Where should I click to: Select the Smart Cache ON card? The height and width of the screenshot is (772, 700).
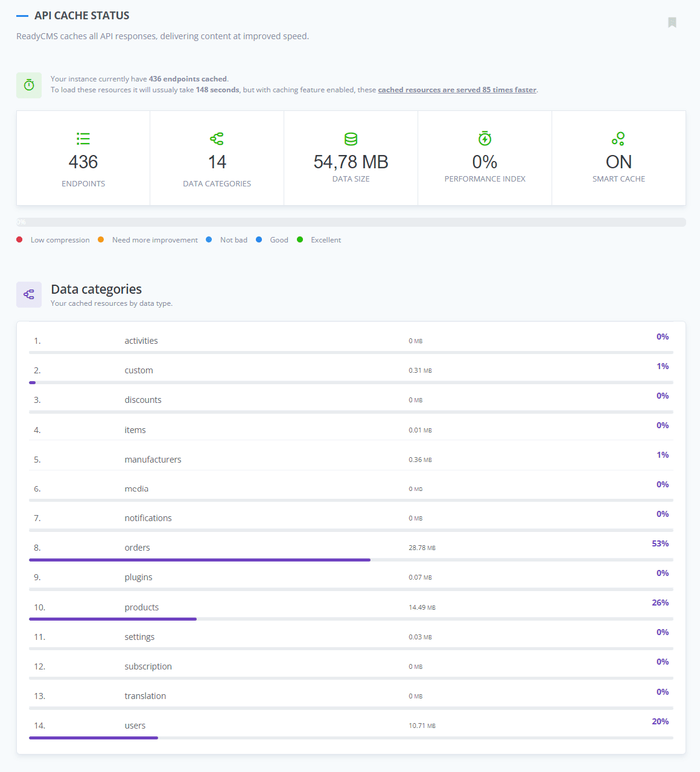click(619, 158)
